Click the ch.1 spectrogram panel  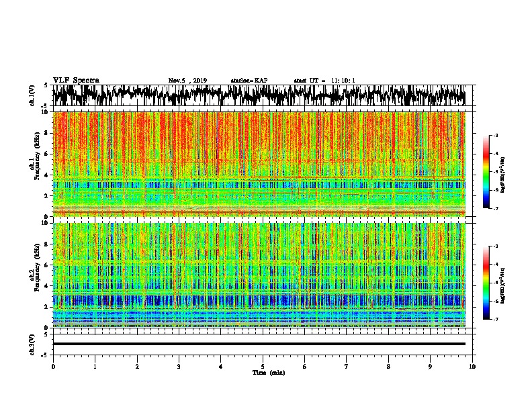coord(259,164)
